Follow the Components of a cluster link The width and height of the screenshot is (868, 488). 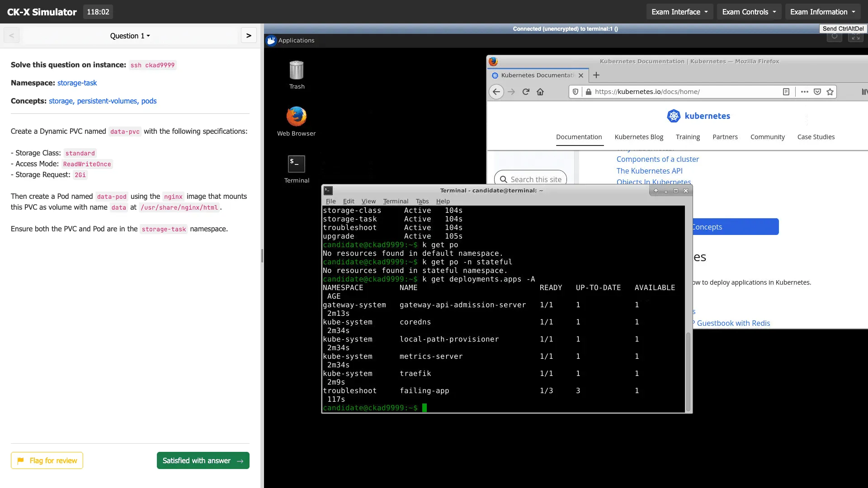[x=657, y=159]
